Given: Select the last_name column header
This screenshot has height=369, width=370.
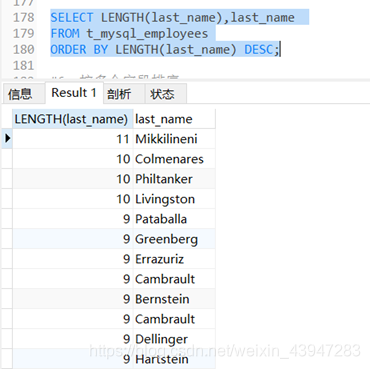Looking at the screenshot, I should [174, 119].
